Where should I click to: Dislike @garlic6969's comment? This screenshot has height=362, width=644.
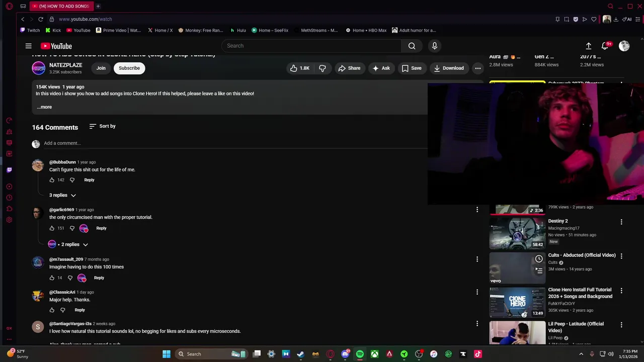click(72, 228)
